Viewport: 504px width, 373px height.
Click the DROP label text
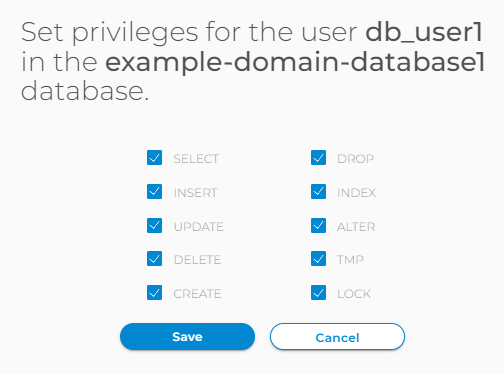[x=355, y=159]
